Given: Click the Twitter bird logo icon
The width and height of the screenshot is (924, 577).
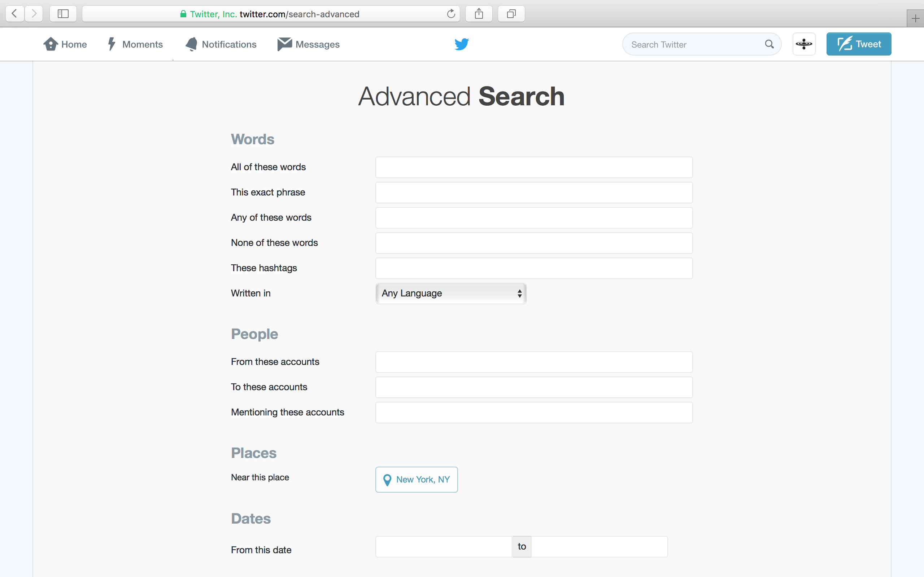Looking at the screenshot, I should click(x=462, y=45).
